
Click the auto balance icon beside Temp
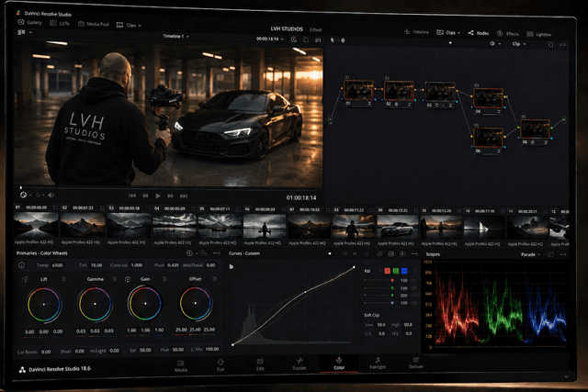[21, 265]
